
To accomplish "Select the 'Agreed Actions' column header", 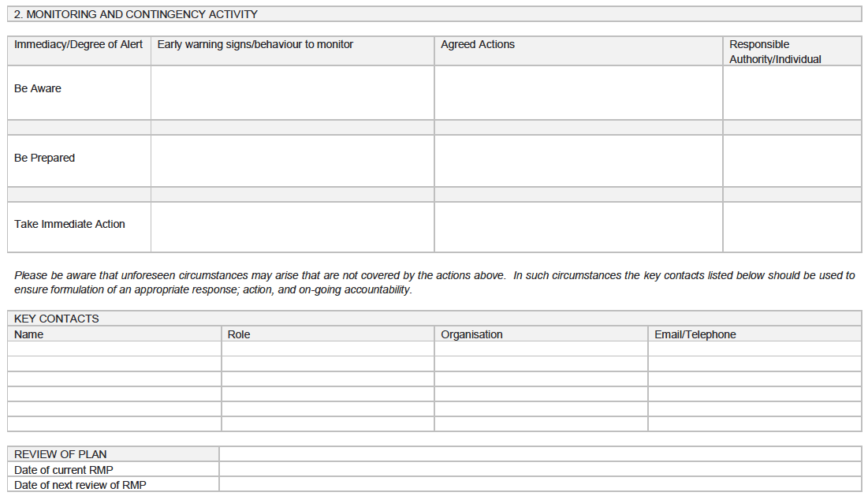I will pos(478,44).
